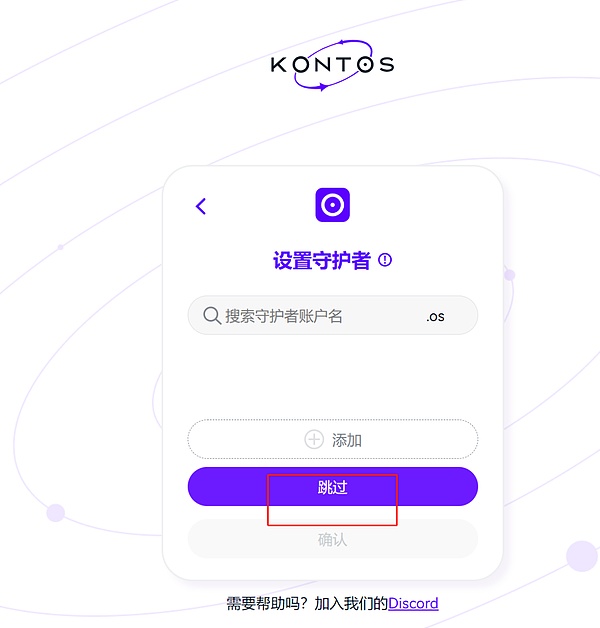Click the plus circle icon in 添加
The height and width of the screenshot is (628, 600).
tap(314, 439)
